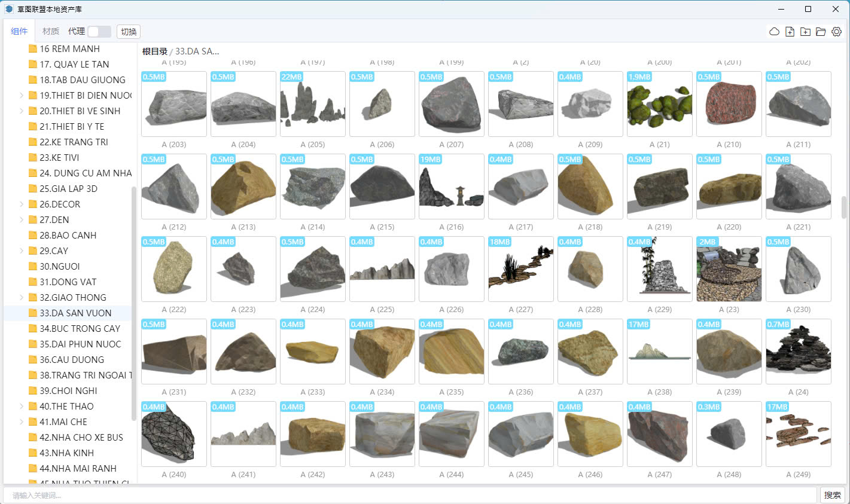
Task: Click folder icon beside 31.DONG VAT
Action: pyautogui.click(x=33, y=282)
